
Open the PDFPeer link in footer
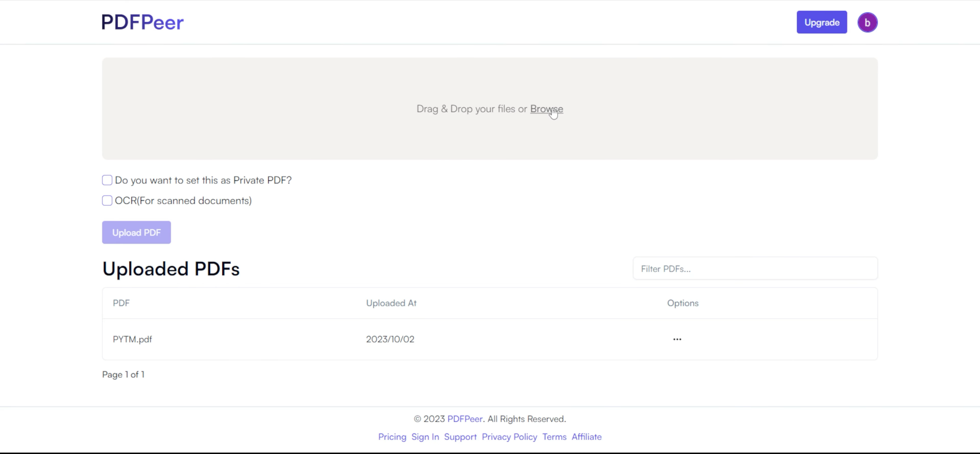[x=465, y=419]
